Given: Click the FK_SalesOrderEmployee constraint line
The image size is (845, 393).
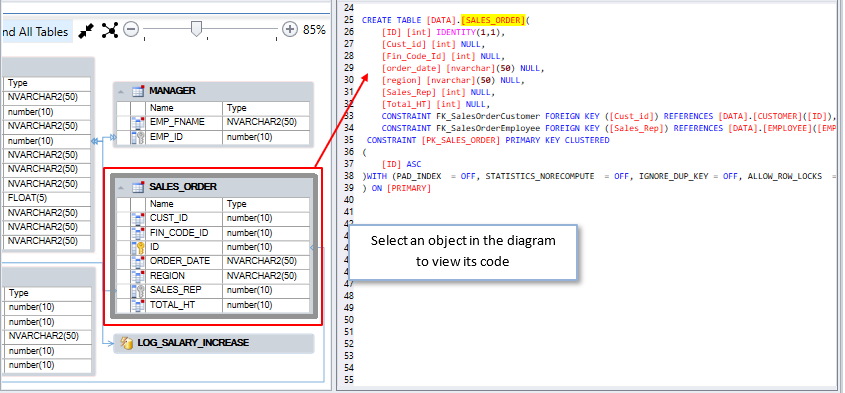Looking at the screenshot, I should (x=608, y=128).
